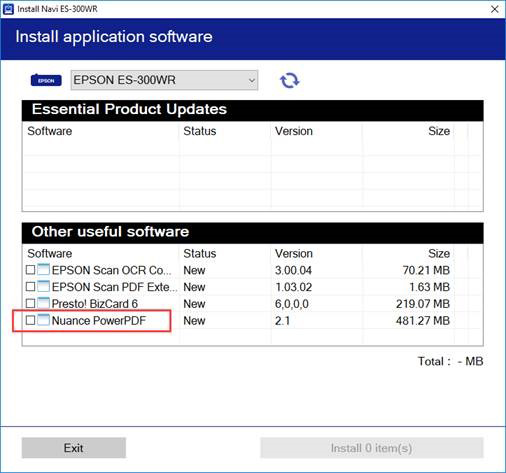Enable the Nuance PowerPDF checkbox
The width and height of the screenshot is (506, 473).
click(x=30, y=320)
